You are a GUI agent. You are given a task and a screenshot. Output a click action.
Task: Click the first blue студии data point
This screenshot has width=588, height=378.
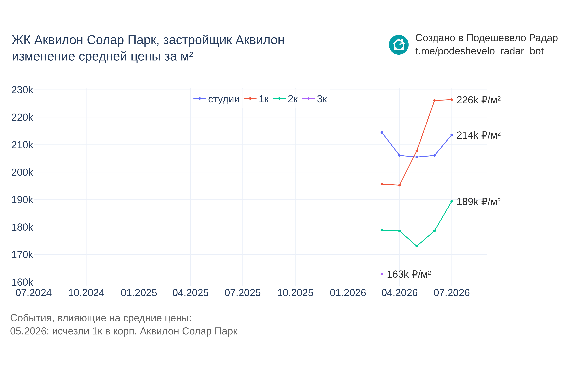(x=382, y=133)
